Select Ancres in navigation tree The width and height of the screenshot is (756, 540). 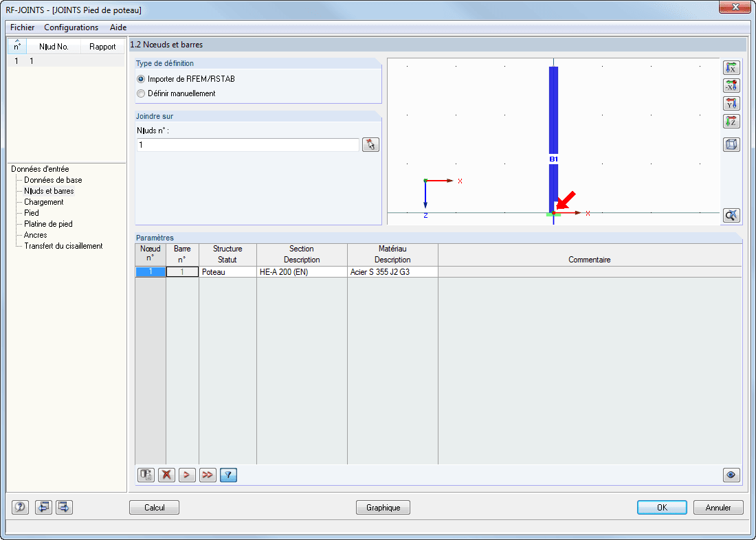click(x=36, y=235)
